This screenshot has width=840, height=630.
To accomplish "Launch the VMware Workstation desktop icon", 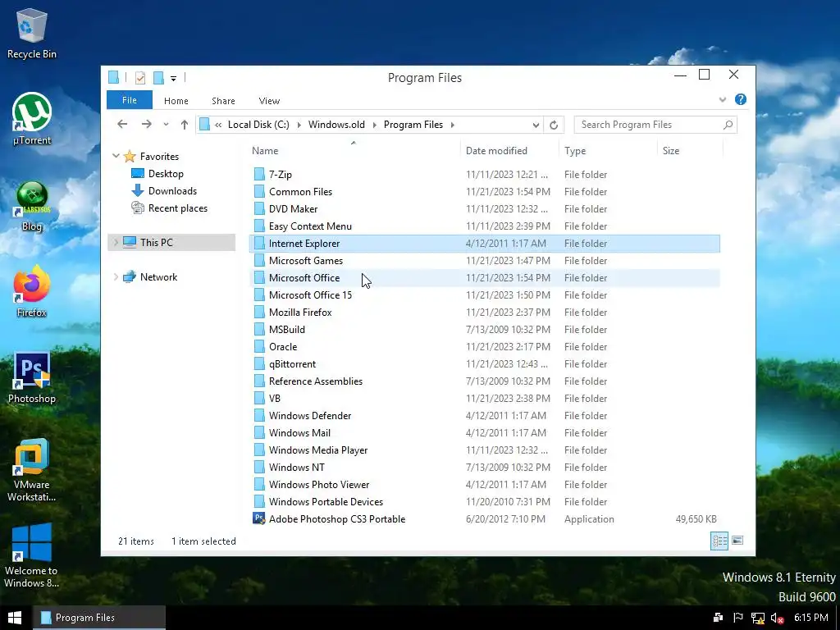I will [x=32, y=470].
